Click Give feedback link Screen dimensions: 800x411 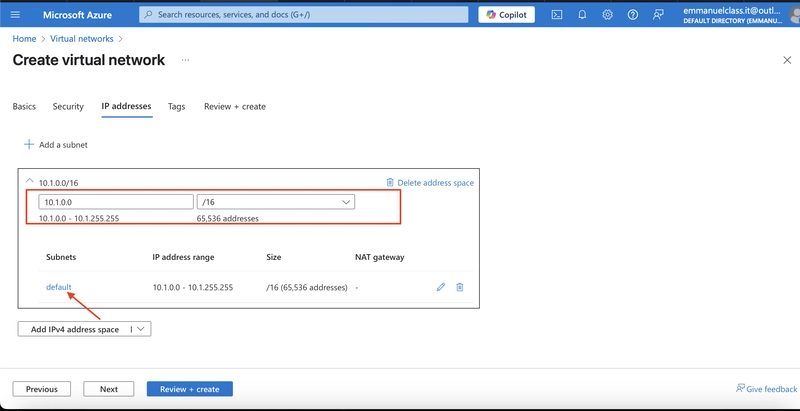point(766,389)
